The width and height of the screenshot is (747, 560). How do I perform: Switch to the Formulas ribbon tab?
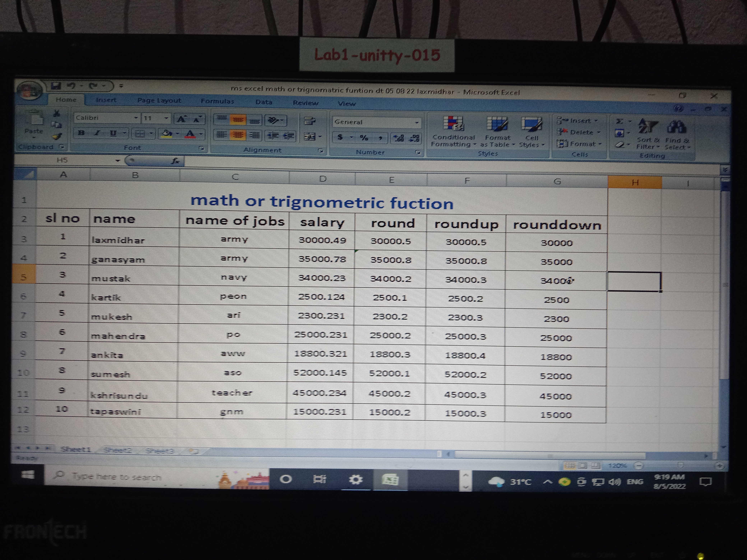[217, 101]
